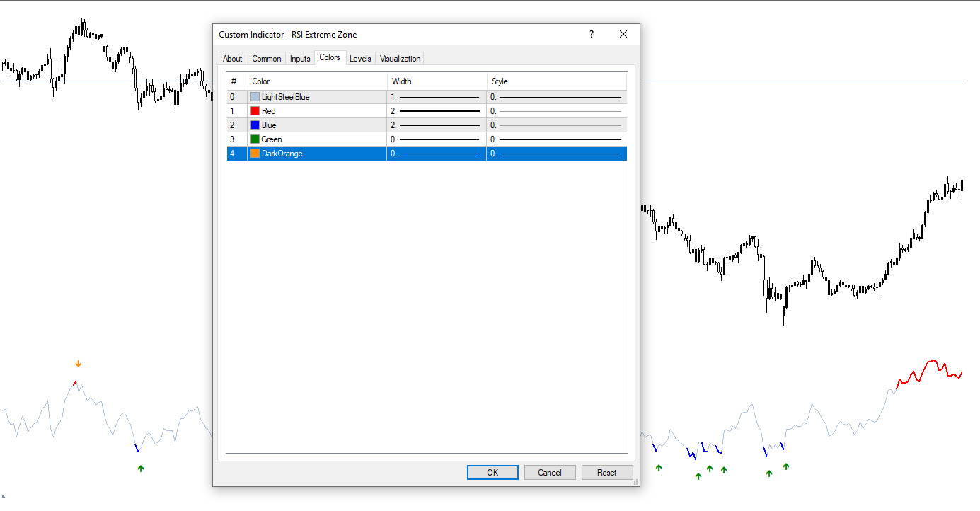Open style setting for Green row
980x511 pixels.
[x=557, y=139]
